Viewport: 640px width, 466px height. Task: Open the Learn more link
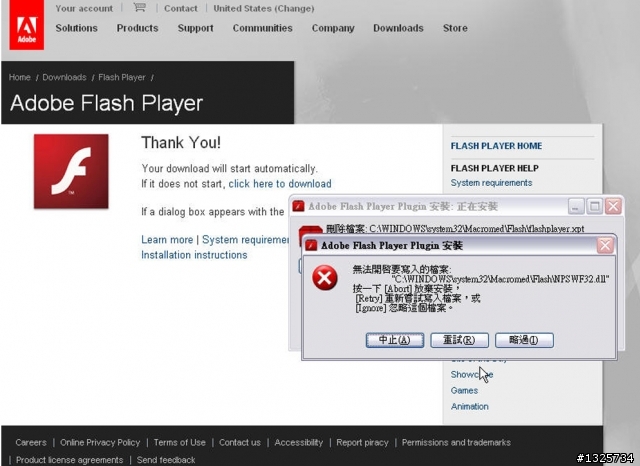click(x=167, y=240)
